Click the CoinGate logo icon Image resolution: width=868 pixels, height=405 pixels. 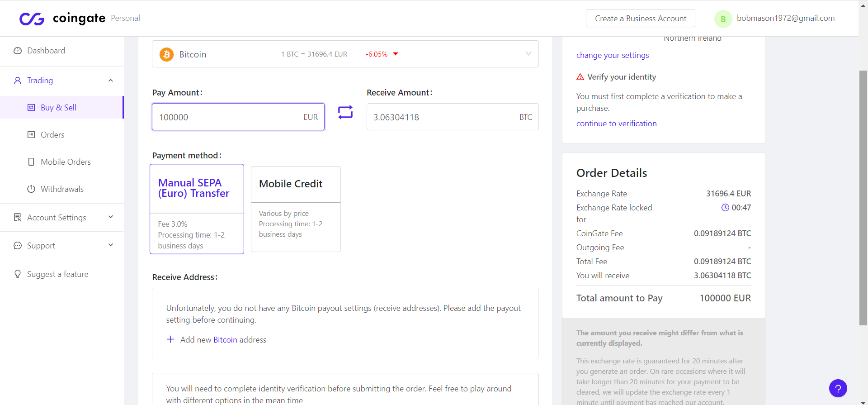pyautogui.click(x=32, y=19)
